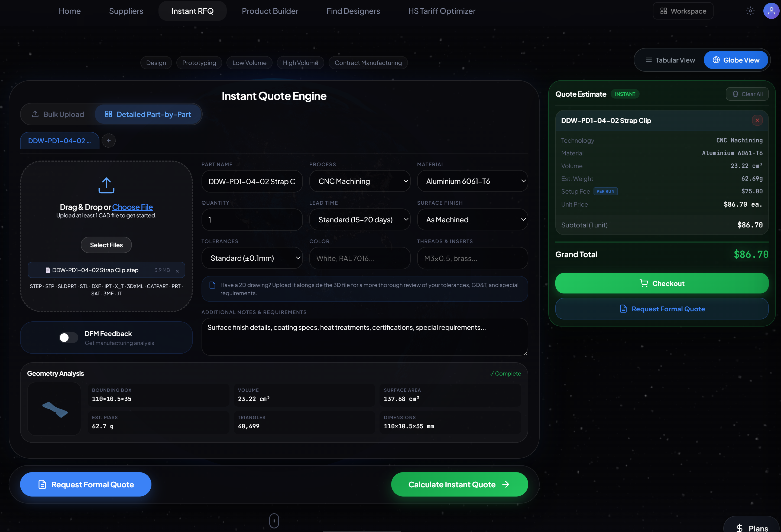The height and width of the screenshot is (532, 781).
Task: Open the Lead Time dropdown
Action: [359, 220]
